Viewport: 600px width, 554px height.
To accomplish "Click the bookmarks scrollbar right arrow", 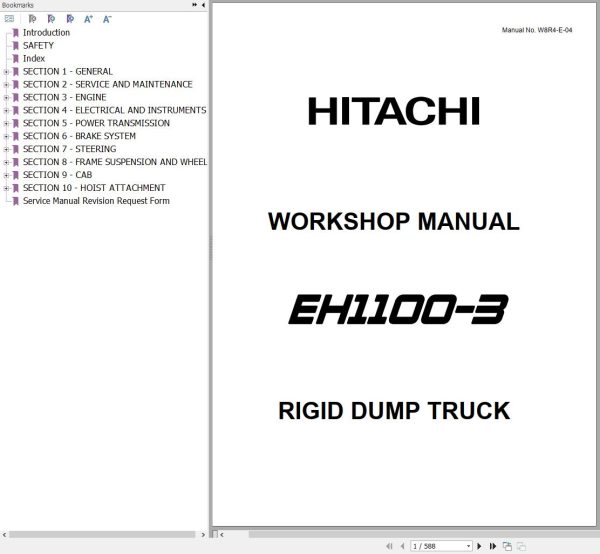I will pyautogui.click(x=203, y=534).
